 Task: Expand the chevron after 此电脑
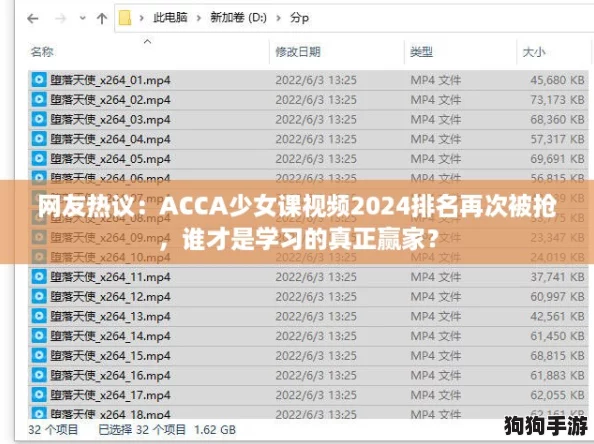[x=199, y=18]
